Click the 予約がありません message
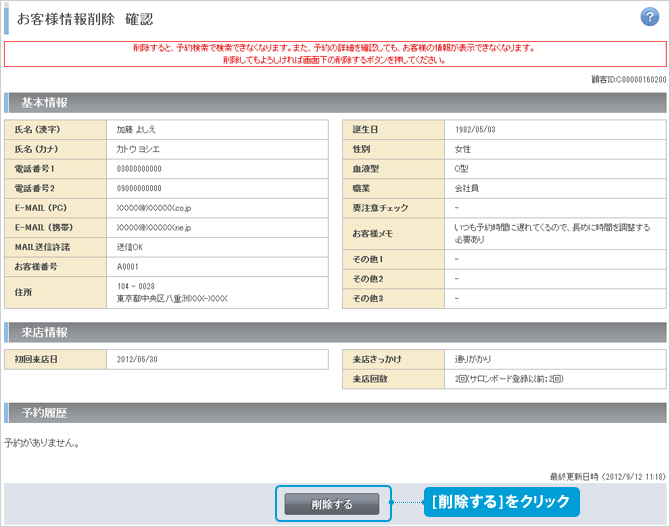 (x=42, y=442)
